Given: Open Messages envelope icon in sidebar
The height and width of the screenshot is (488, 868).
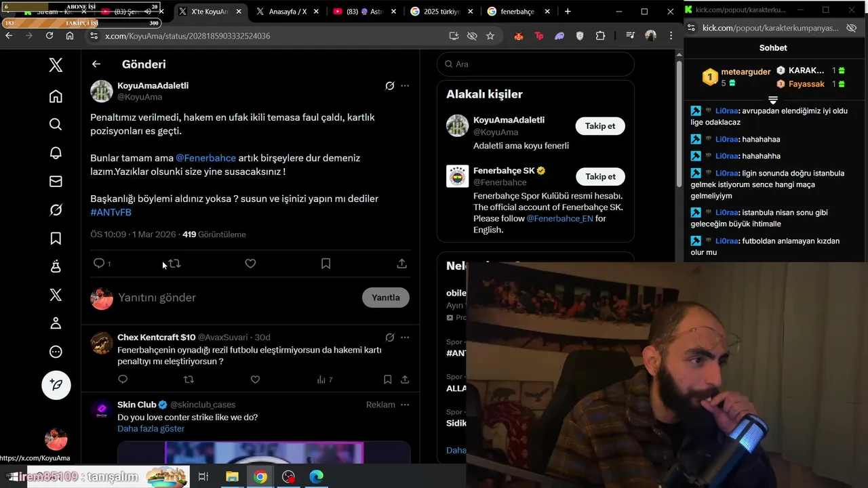Looking at the screenshot, I should pyautogui.click(x=56, y=181).
